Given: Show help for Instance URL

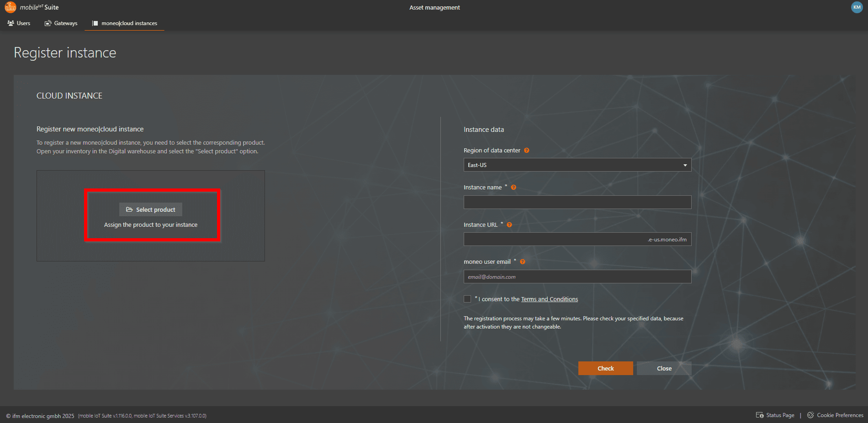Looking at the screenshot, I should [509, 225].
